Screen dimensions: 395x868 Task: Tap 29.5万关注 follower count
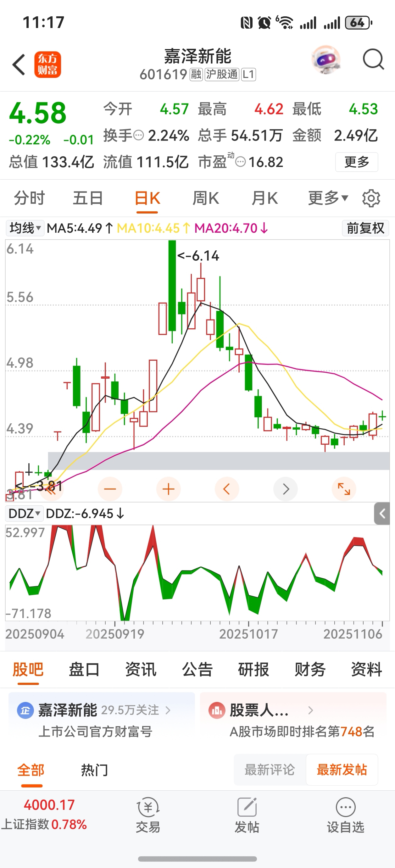[130, 710]
